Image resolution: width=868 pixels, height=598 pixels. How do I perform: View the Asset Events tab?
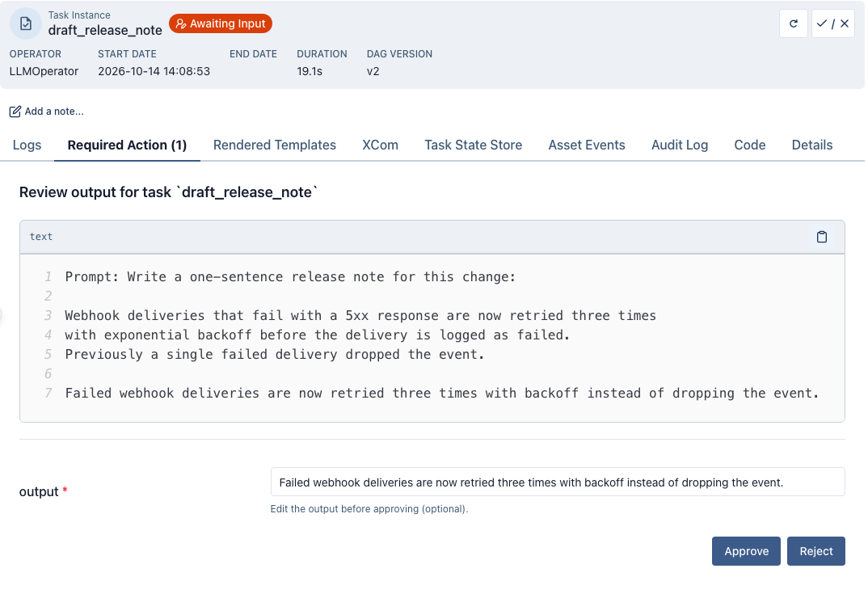[x=587, y=145]
